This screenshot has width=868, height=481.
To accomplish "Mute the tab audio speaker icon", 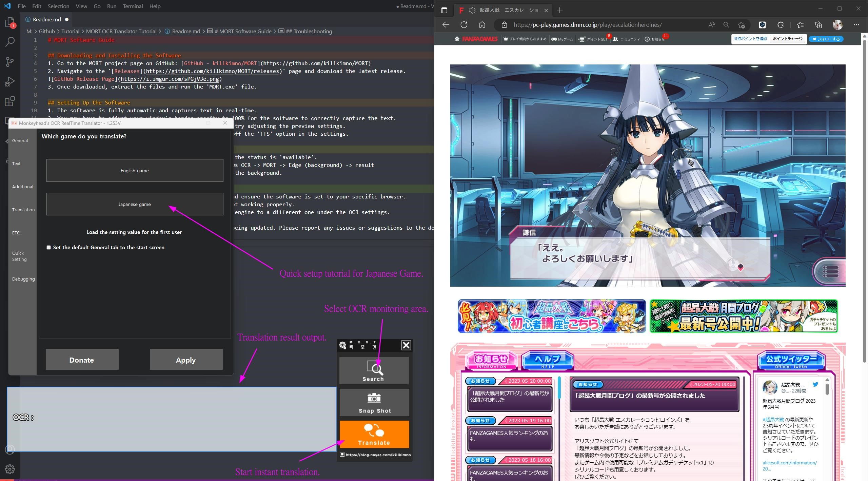I will (472, 10).
